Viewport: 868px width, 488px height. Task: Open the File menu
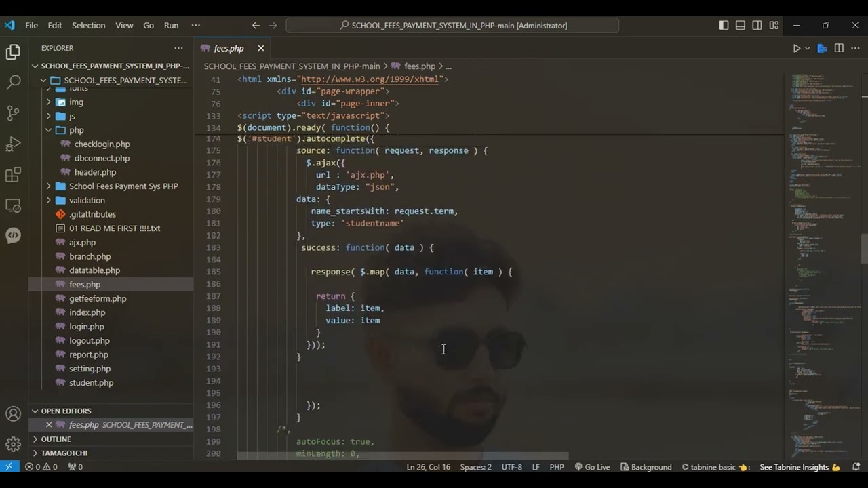coord(32,25)
